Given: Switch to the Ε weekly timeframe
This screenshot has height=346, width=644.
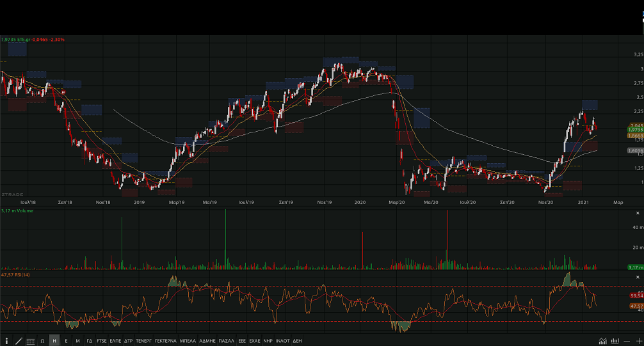Looking at the screenshot, I should pyautogui.click(x=66, y=341).
